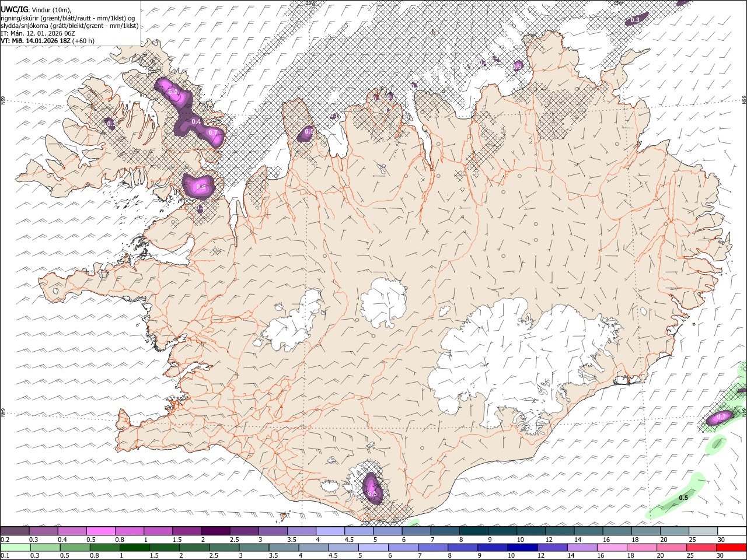Click the valid time 'VT: Mið. 14.01.2026 18Z'
The height and width of the screenshot is (560, 747).
[36, 41]
